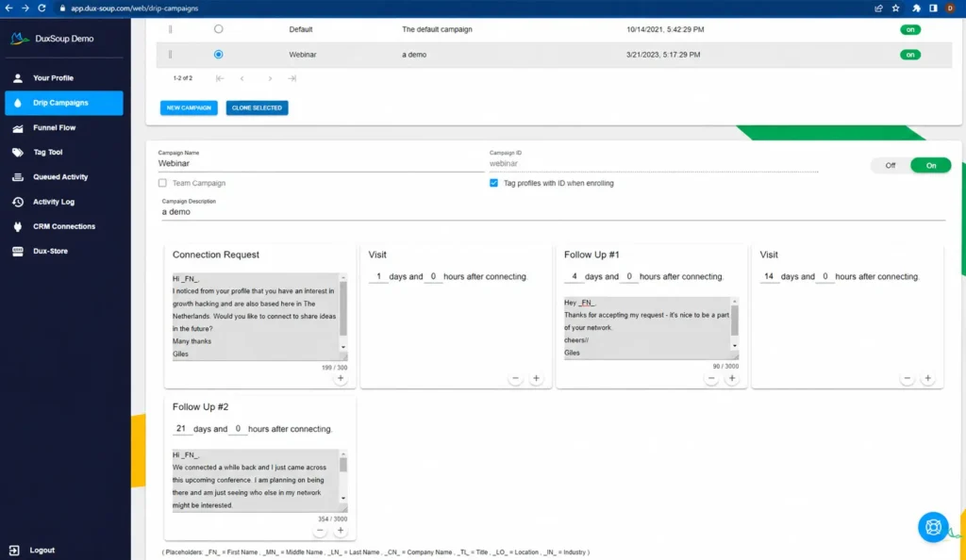Edit days value in Follow Up #1
This screenshot has width=966, height=560.
(x=575, y=276)
